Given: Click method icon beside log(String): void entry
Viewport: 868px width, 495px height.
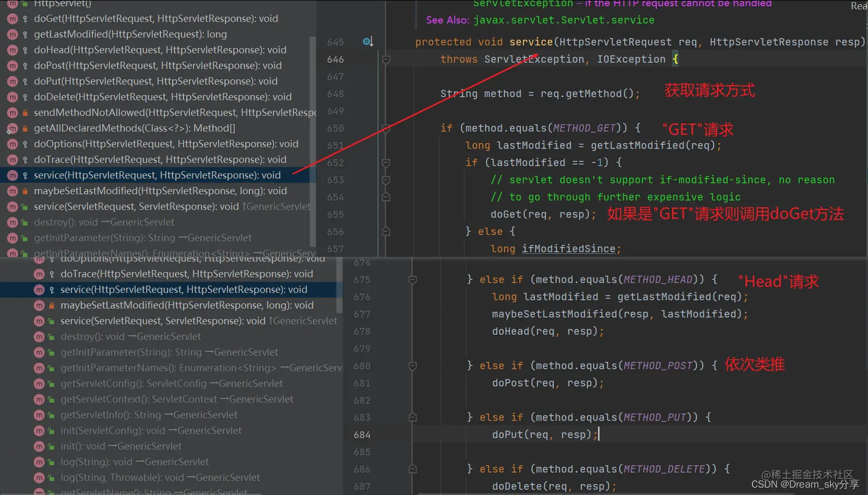Looking at the screenshot, I should click(x=39, y=462).
